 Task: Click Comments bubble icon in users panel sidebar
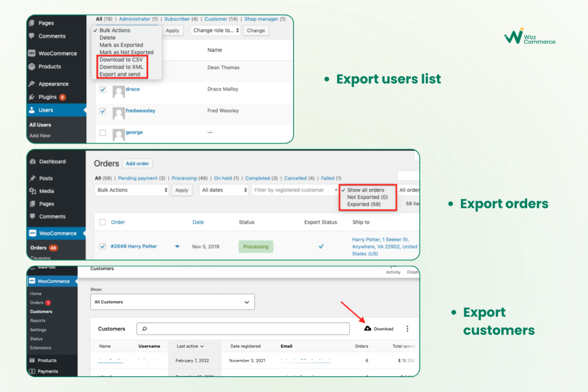point(32,36)
